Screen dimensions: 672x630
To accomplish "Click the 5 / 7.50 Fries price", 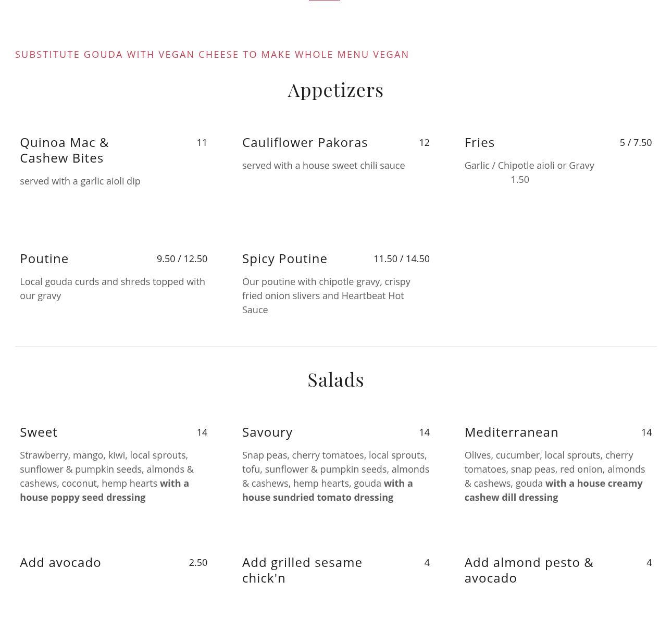I will pyautogui.click(x=636, y=142).
